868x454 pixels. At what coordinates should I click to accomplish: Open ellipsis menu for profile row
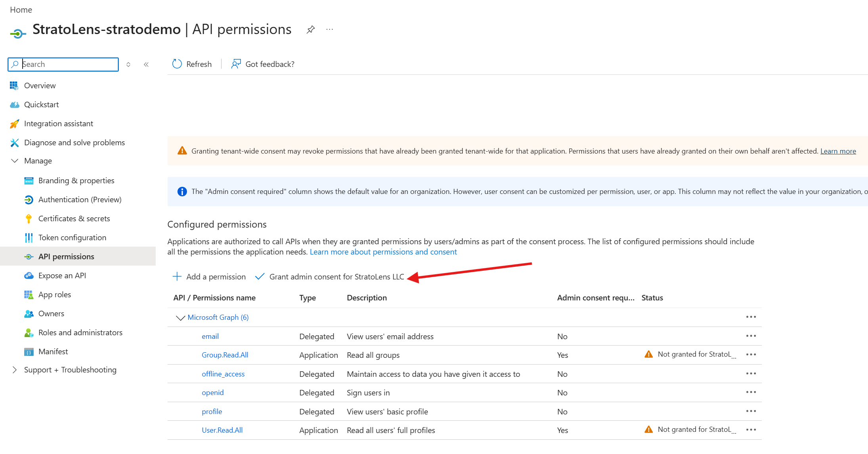(x=751, y=411)
